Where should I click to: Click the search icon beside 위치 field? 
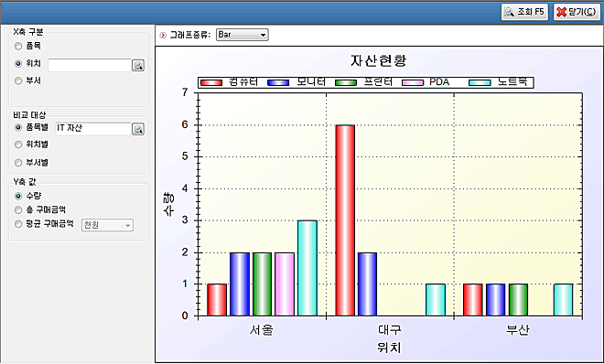click(138, 65)
